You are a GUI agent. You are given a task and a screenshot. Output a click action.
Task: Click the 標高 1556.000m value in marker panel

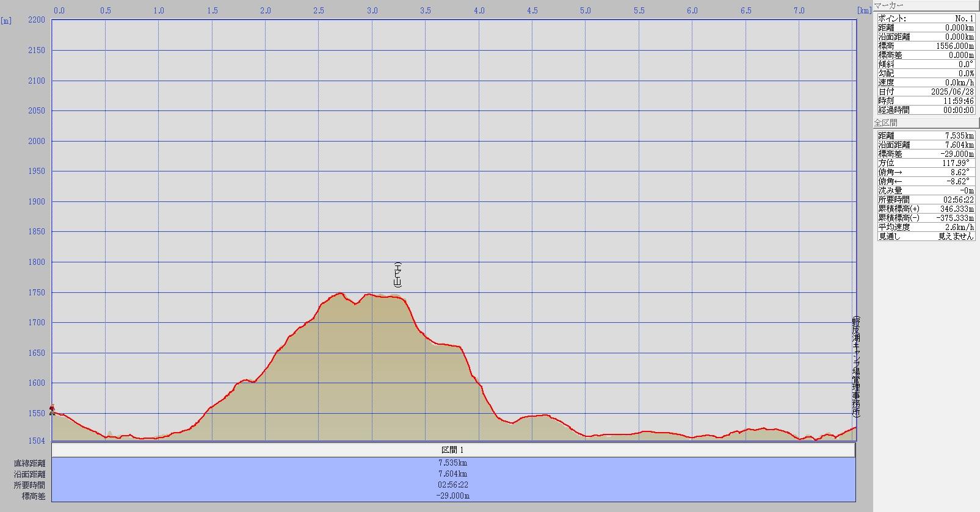[955, 46]
